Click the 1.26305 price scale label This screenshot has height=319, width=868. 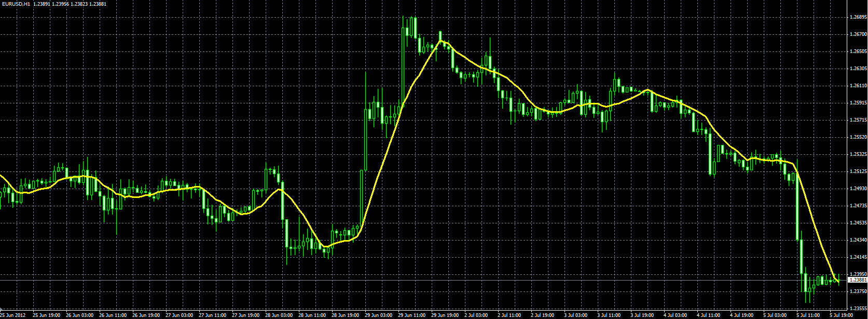tap(858, 69)
